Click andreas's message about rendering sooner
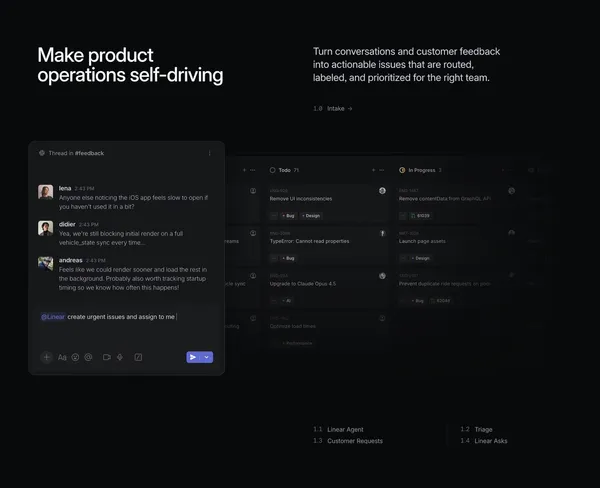 click(x=133, y=279)
